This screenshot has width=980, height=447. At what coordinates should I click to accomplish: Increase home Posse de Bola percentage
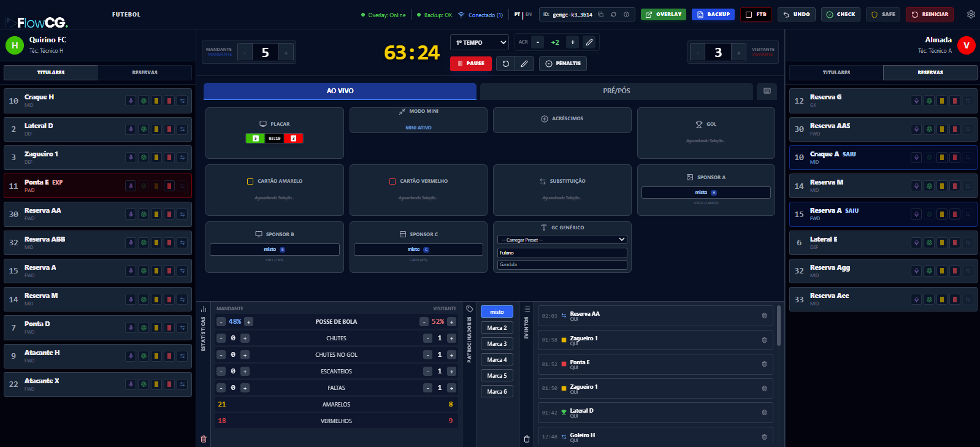(248, 322)
